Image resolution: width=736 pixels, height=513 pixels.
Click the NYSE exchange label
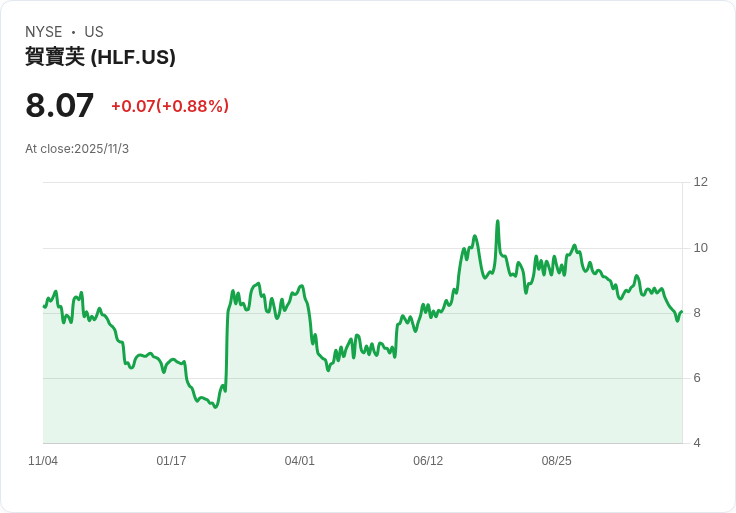[45, 32]
